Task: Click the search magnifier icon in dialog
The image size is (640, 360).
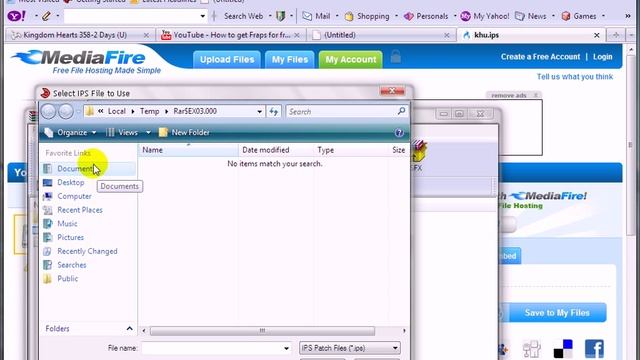Action: (401, 111)
